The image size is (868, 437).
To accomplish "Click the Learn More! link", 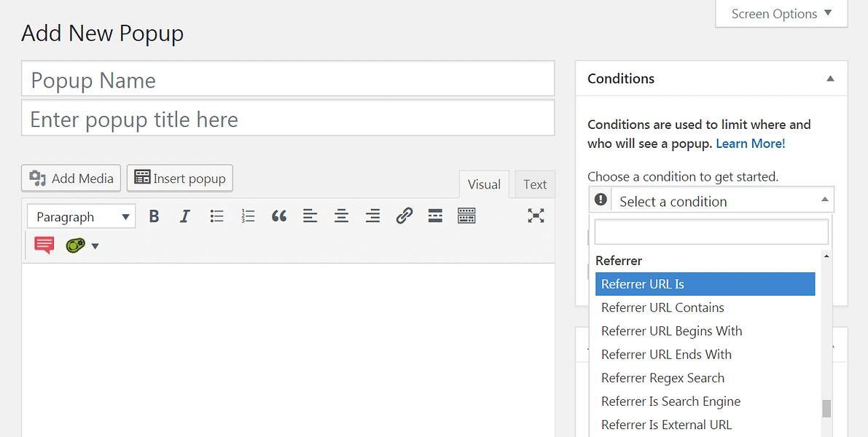I will click(x=750, y=143).
